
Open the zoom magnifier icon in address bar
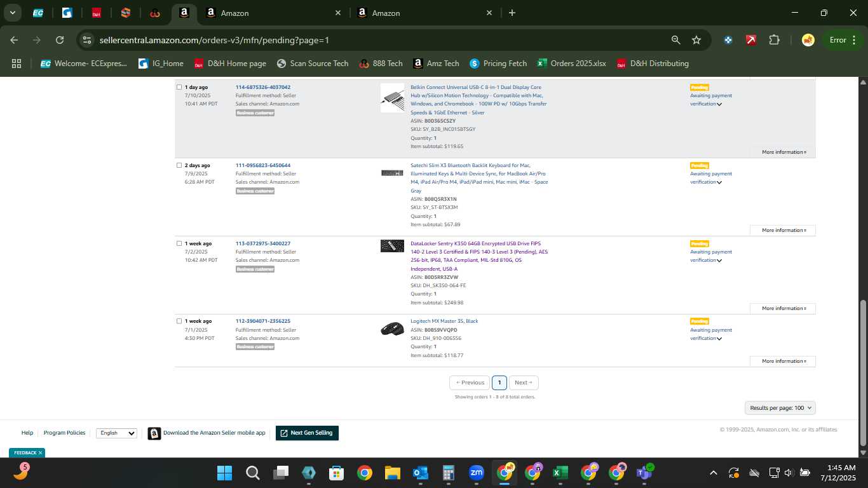tap(676, 40)
